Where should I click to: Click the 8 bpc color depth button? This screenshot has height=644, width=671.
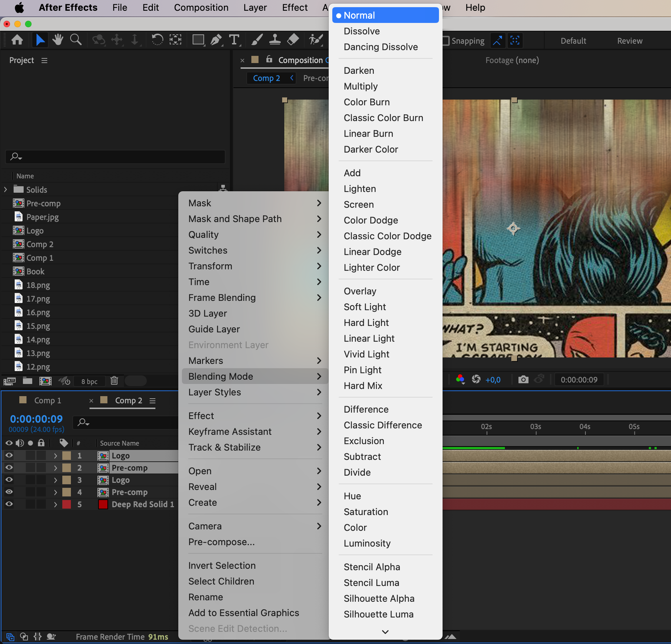click(x=89, y=381)
